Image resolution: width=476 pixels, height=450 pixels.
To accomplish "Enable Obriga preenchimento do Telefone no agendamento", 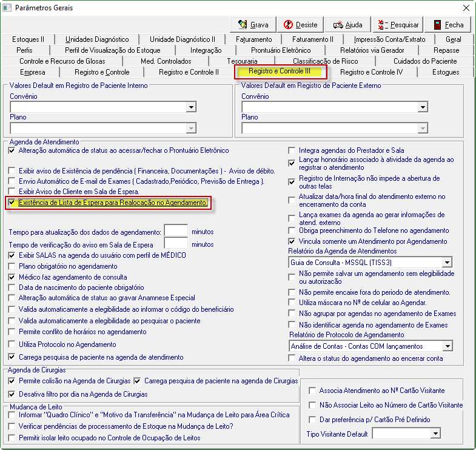I will pos(292,231).
